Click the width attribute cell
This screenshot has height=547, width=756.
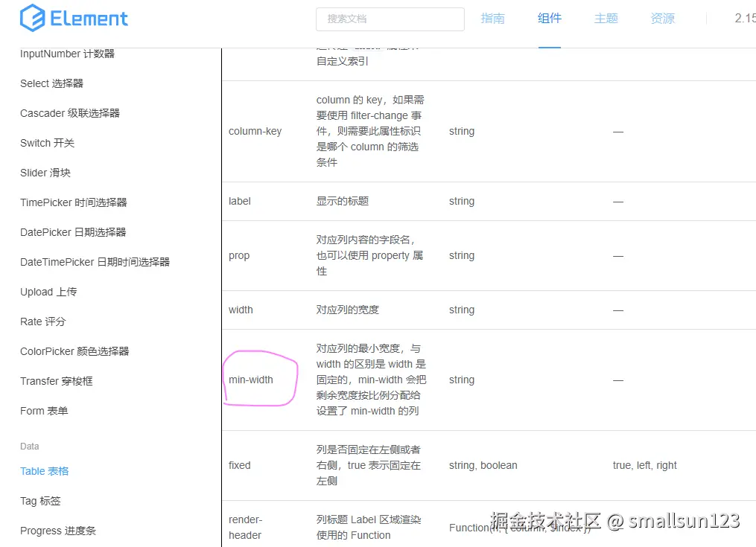coord(241,310)
